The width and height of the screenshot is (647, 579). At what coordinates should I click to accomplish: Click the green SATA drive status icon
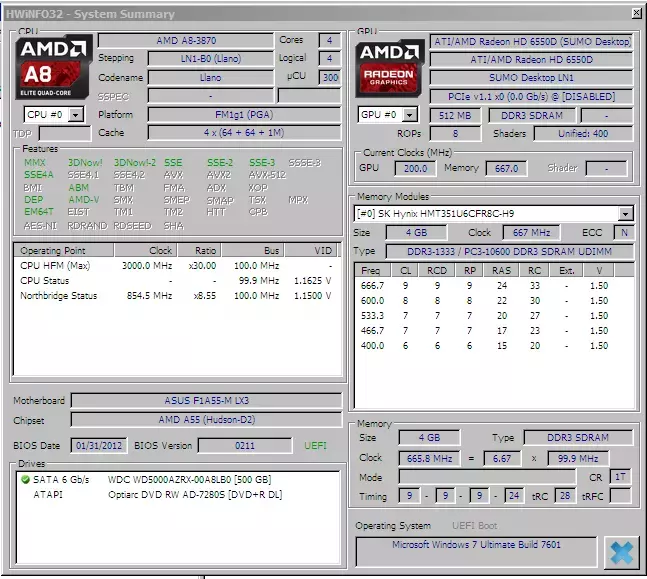25,480
